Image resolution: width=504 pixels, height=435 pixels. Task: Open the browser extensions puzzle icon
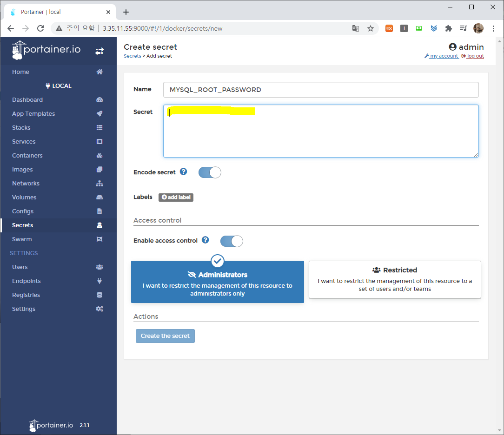point(448,28)
